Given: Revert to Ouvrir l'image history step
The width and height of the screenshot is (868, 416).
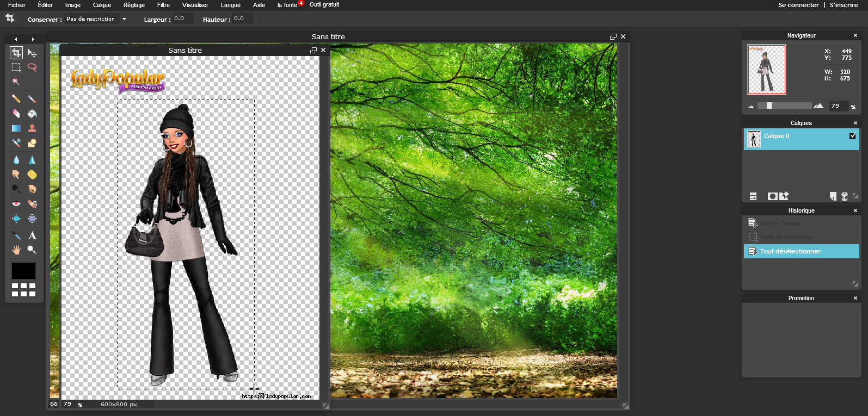Looking at the screenshot, I should (802, 223).
